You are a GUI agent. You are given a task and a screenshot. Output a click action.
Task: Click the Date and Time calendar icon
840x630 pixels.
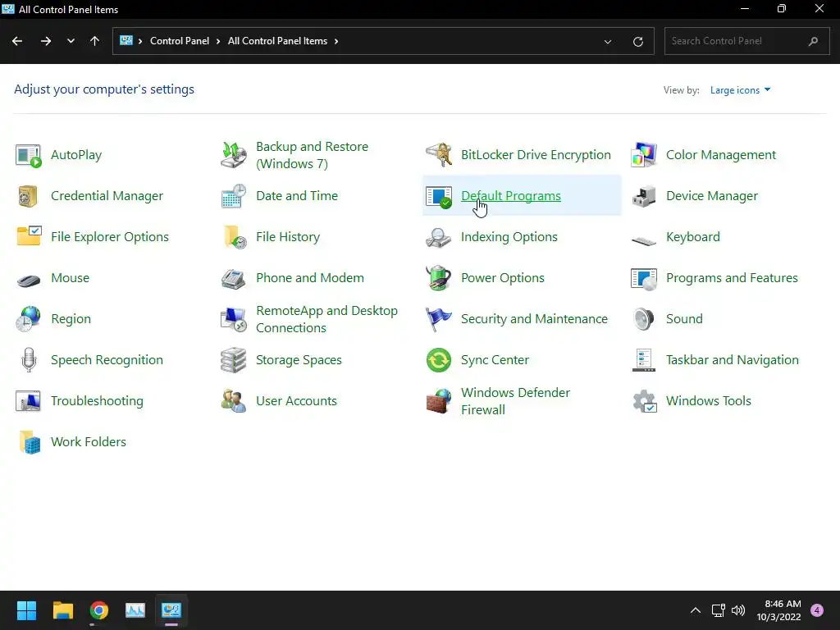coord(234,196)
